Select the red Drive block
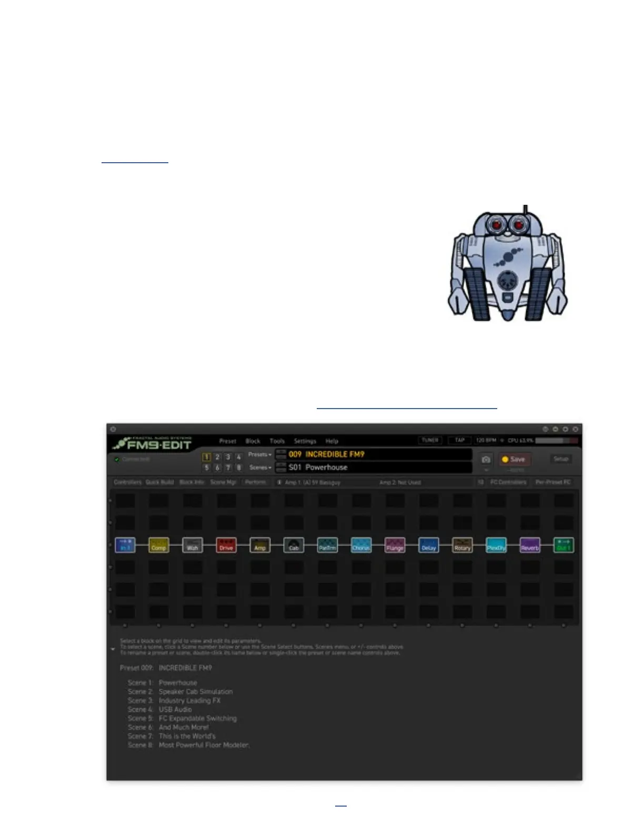Image resolution: width=644 pixels, height=834 pixels. pos(226,545)
